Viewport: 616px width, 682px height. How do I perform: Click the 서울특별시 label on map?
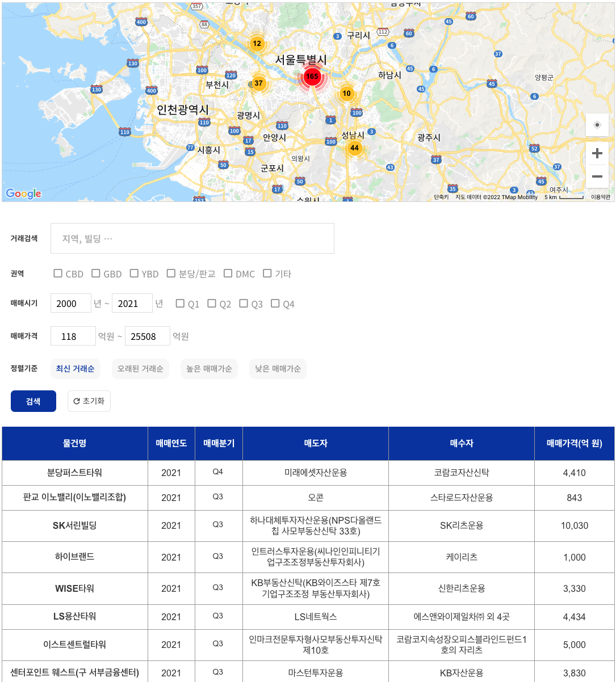pyautogui.click(x=301, y=60)
